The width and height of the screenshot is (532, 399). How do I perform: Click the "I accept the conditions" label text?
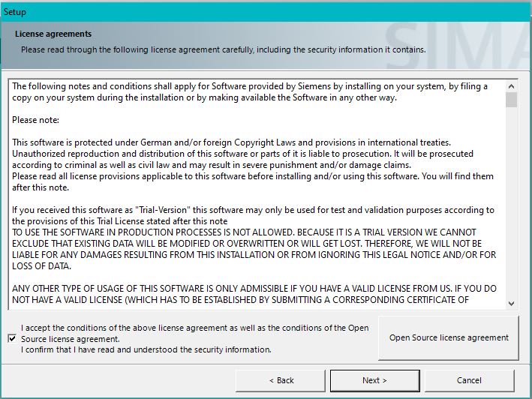point(194,328)
